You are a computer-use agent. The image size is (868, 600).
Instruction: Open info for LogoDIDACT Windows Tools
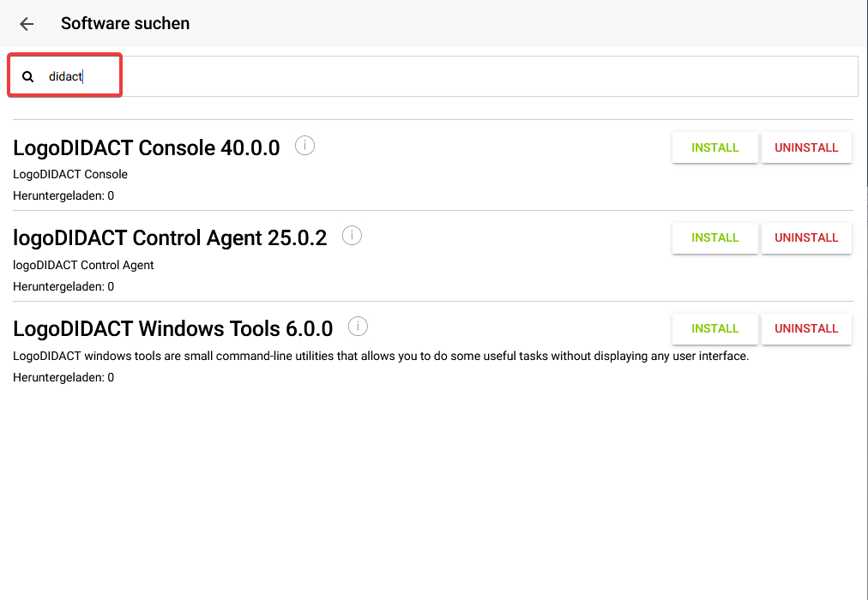pyautogui.click(x=358, y=327)
